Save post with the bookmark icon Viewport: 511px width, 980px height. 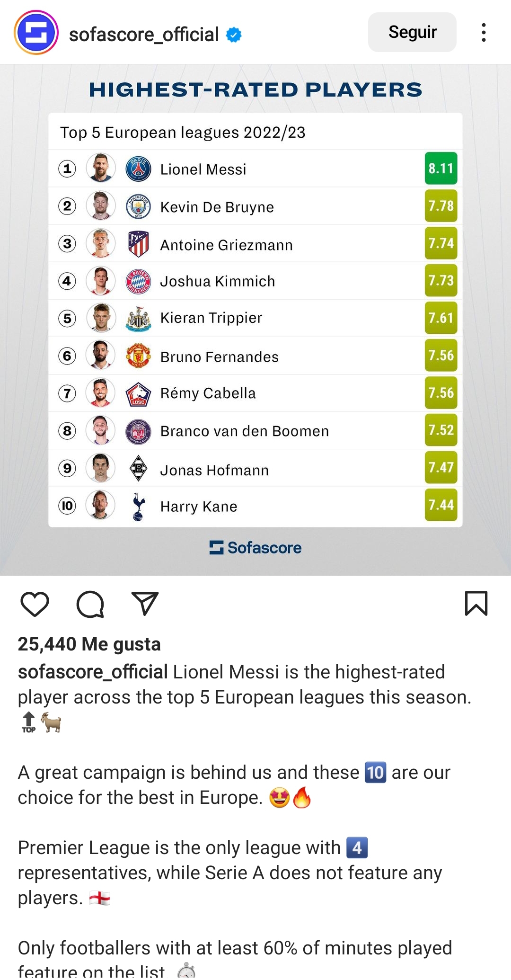[476, 604]
